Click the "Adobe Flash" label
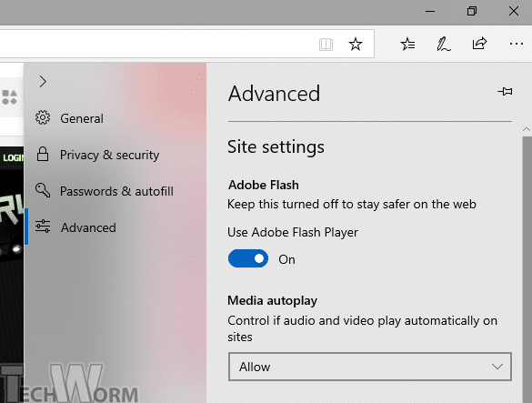 tap(264, 185)
